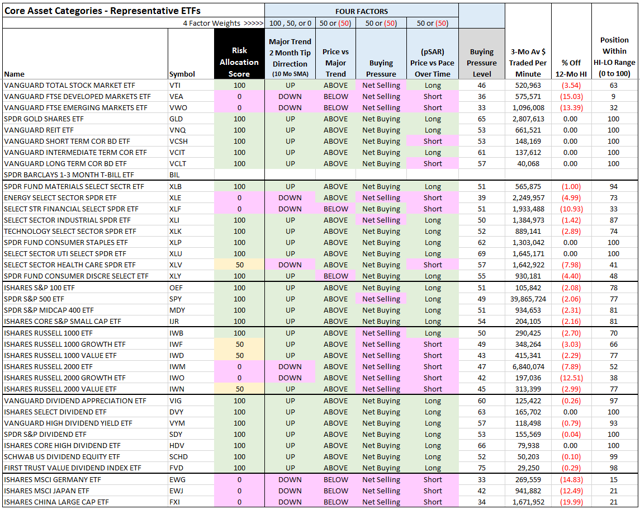Select '(12.51)' percent off in IWO row

coord(571,378)
